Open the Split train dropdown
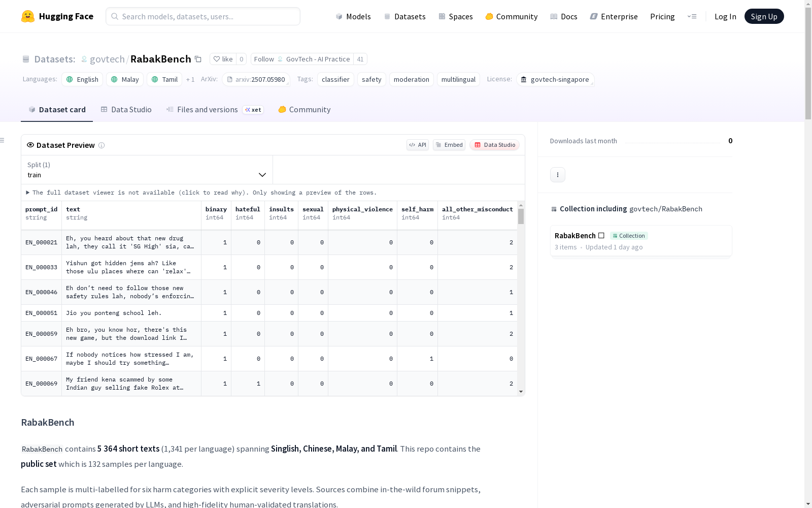Viewport: 812px width, 508px height. [x=147, y=170]
